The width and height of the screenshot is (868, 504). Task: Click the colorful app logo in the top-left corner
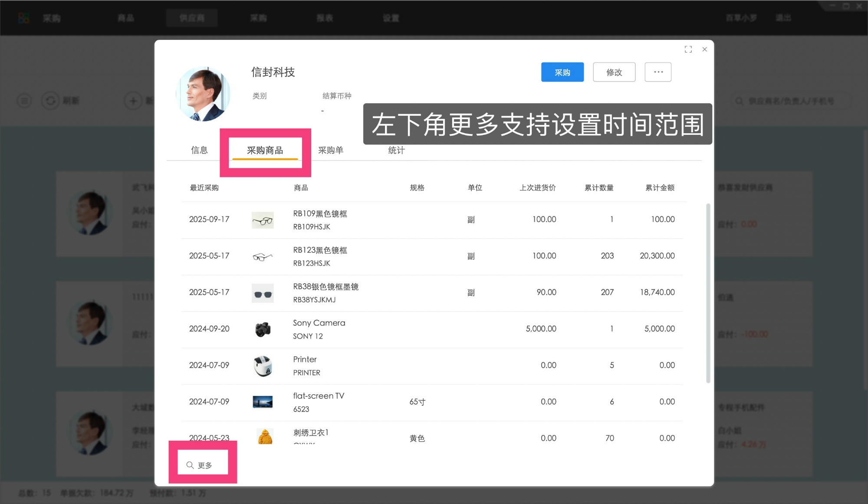[23, 18]
